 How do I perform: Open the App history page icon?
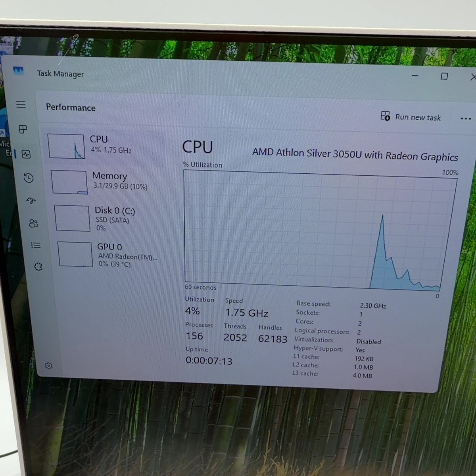point(29,178)
